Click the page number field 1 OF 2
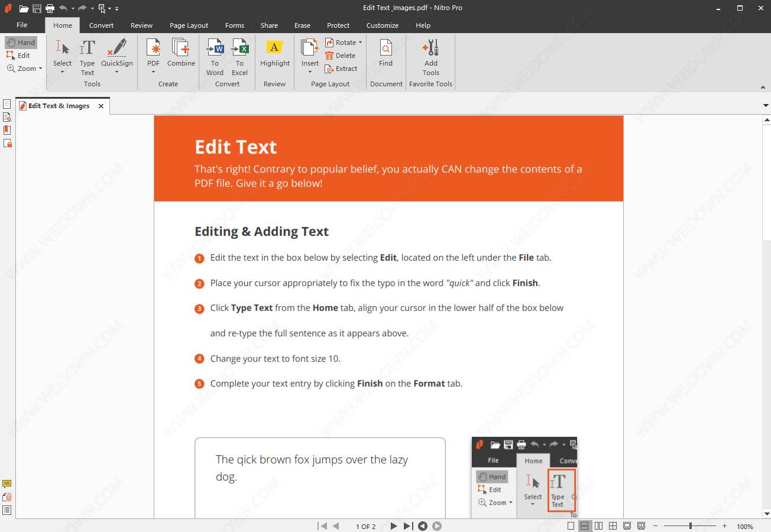Image resolution: width=771 pixels, height=532 pixels. click(365, 526)
